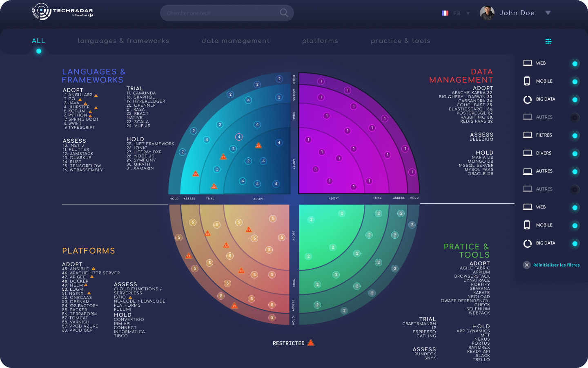This screenshot has width=588, height=368.
Task: Click the 48. DOCKER list entry
Action: click(75, 281)
